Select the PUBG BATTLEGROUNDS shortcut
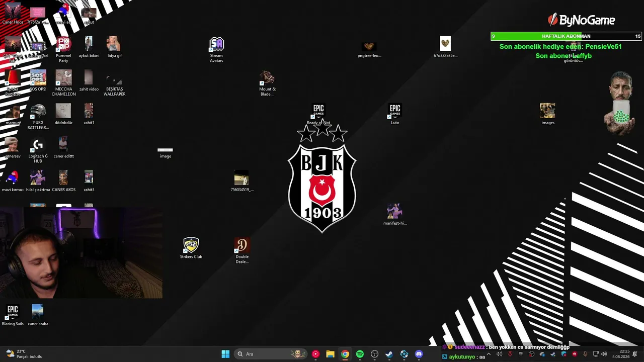644x362 pixels. [38, 117]
